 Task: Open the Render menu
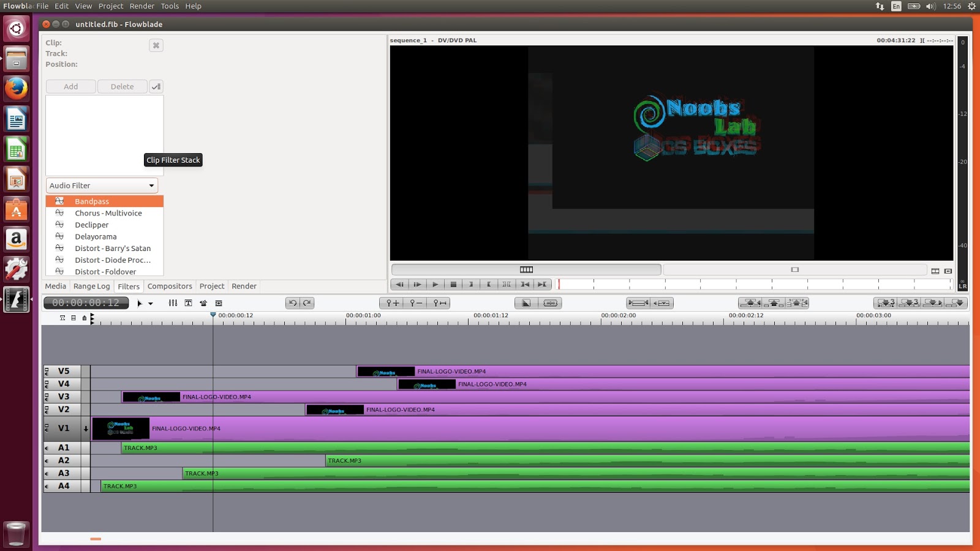click(x=141, y=6)
